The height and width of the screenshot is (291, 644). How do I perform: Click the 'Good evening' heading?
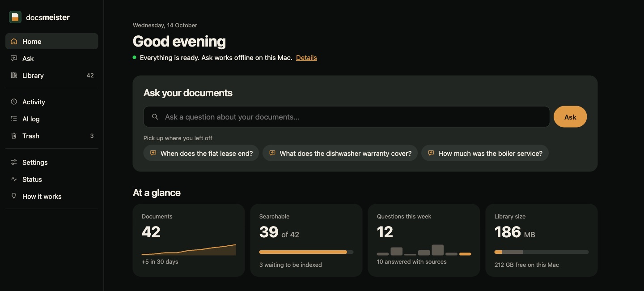(x=179, y=41)
